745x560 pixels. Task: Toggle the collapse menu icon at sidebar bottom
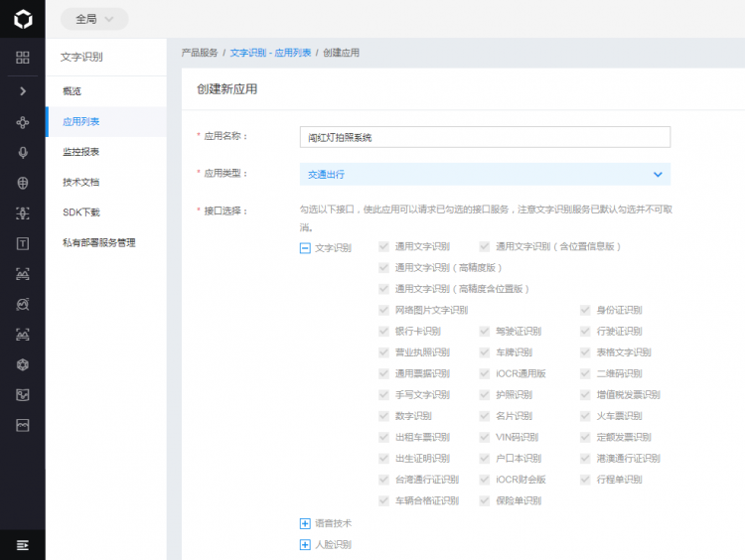(x=22, y=545)
